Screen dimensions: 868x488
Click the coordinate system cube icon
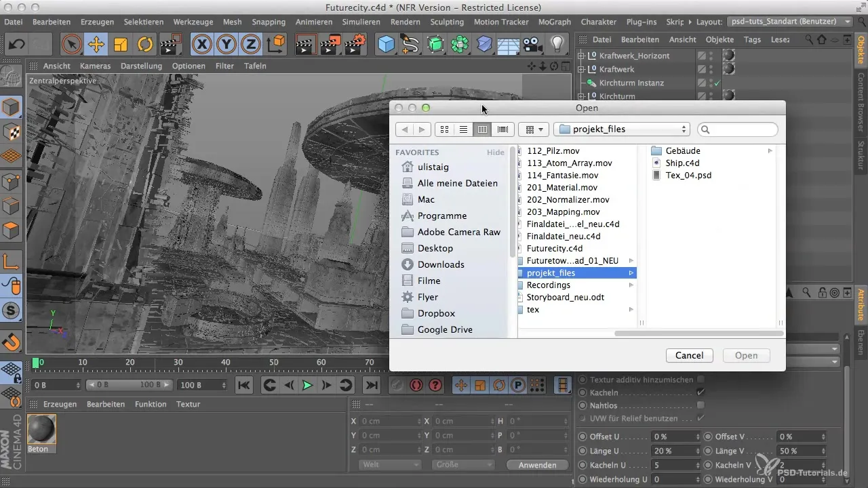click(x=276, y=45)
